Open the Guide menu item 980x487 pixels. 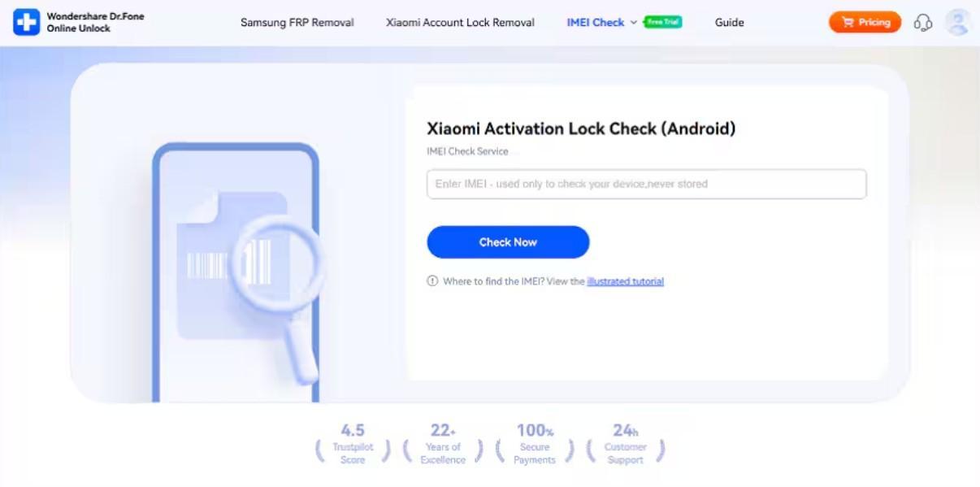point(729,23)
